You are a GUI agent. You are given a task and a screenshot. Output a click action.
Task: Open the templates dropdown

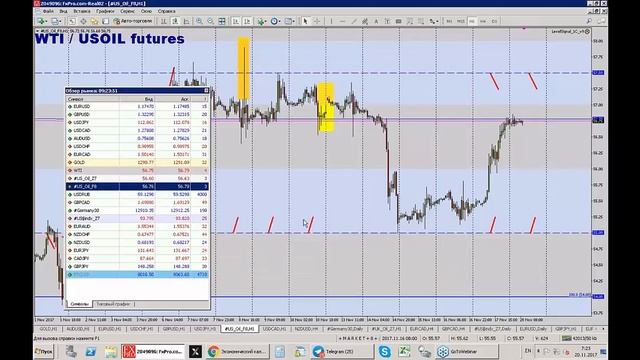[290, 21]
